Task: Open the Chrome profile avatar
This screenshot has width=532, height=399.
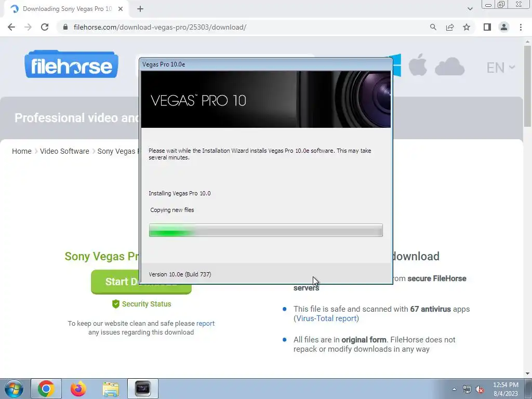Action: [504, 27]
